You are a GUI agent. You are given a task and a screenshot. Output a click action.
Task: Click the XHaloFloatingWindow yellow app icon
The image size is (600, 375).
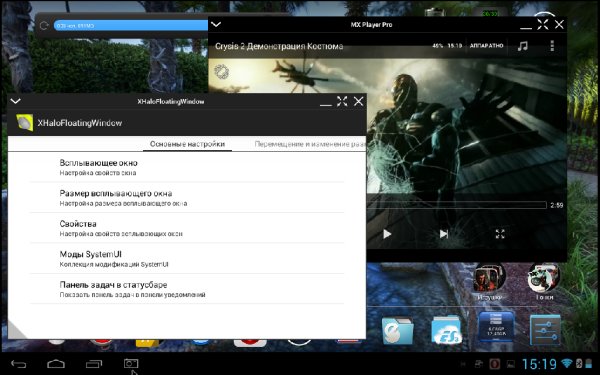(x=24, y=123)
